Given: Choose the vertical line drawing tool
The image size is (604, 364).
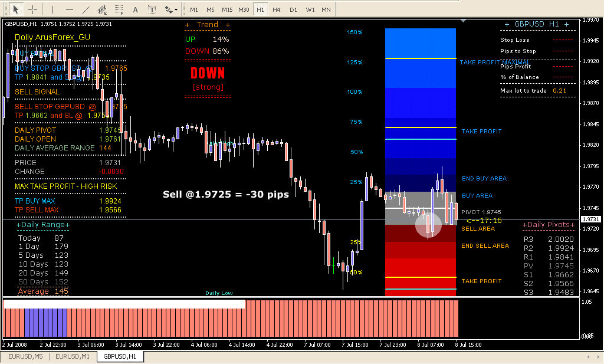Looking at the screenshot, I should coord(52,9).
